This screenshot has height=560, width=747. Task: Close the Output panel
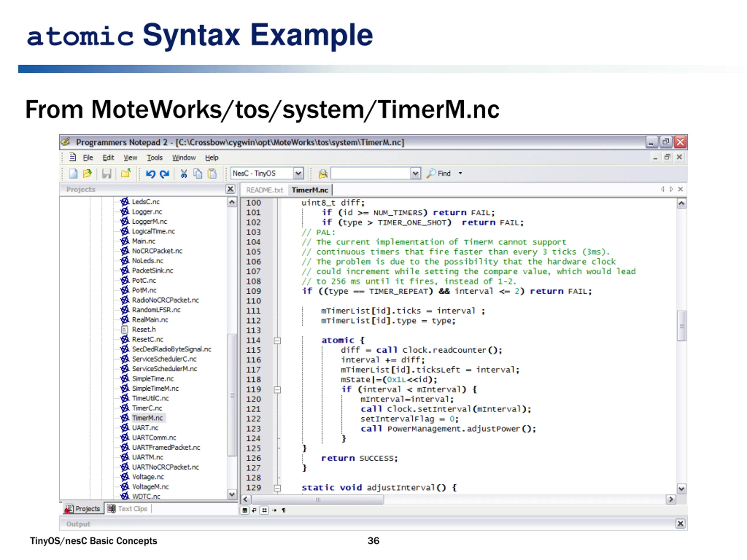pyautogui.click(x=680, y=524)
